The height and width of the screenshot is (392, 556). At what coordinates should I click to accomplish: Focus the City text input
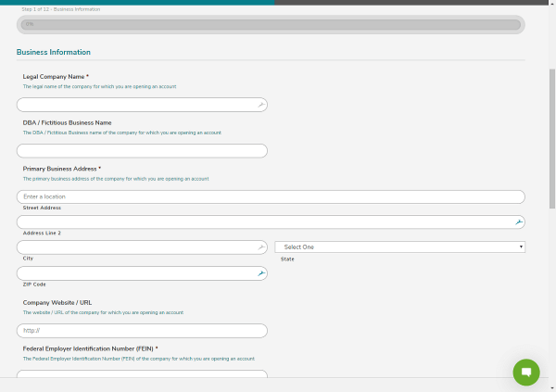coord(134,247)
